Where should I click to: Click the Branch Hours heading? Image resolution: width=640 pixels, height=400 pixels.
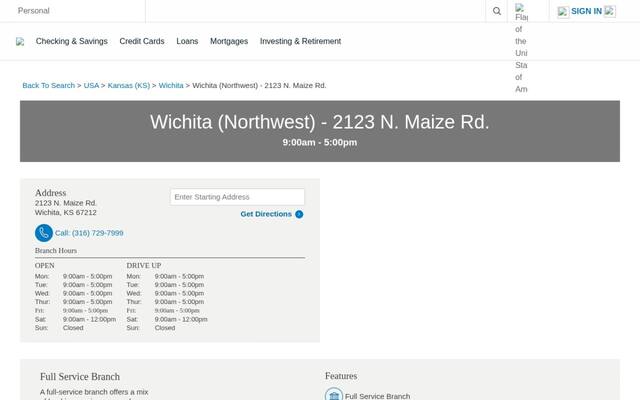(x=56, y=251)
